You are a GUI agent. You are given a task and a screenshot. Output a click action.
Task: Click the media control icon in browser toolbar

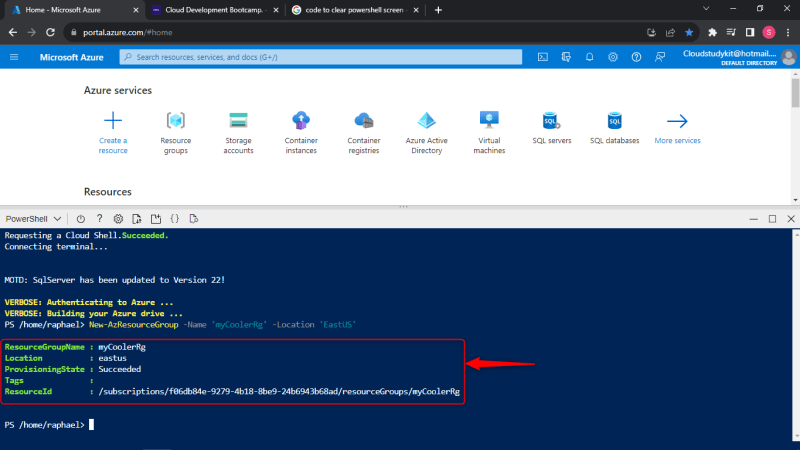pyautogui.click(x=731, y=32)
